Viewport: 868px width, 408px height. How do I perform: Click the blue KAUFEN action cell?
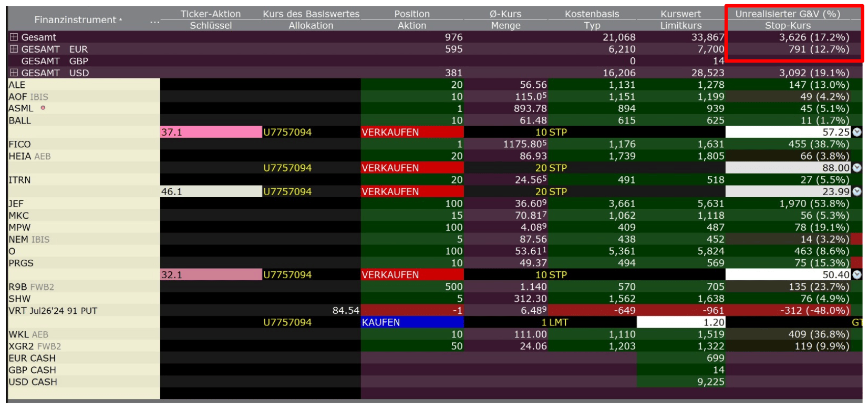[411, 322]
